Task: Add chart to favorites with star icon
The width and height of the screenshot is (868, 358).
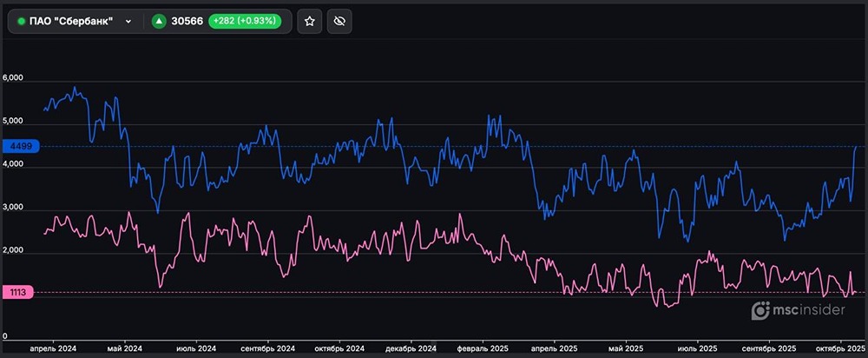Action: point(310,21)
